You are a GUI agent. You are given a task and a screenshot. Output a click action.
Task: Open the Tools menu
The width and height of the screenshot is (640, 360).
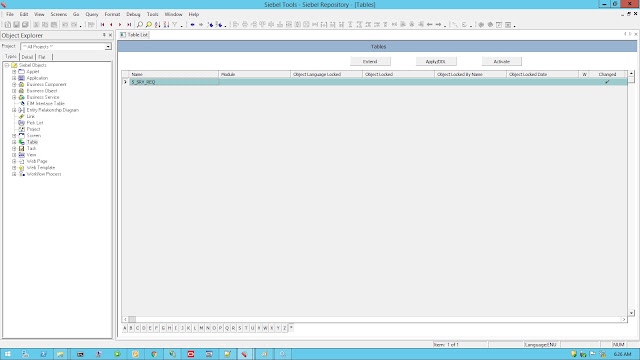[x=153, y=14]
